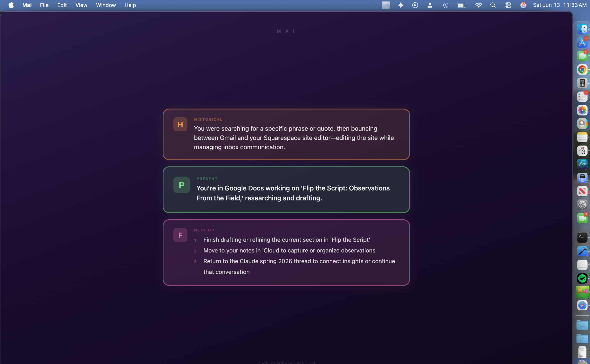Click the Siri icon in the menu bar
Image resolution: width=590 pixels, height=364 pixels.
(523, 5)
